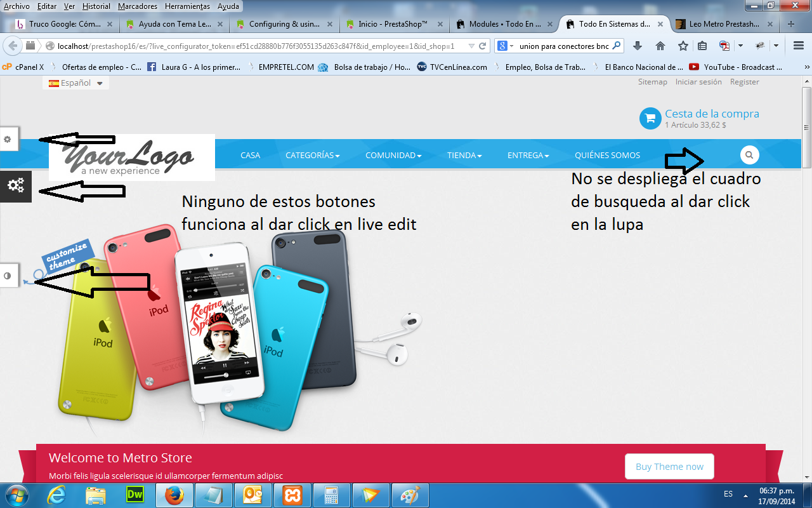Open the Herramientas menu
The image size is (812, 508).
(x=187, y=6)
